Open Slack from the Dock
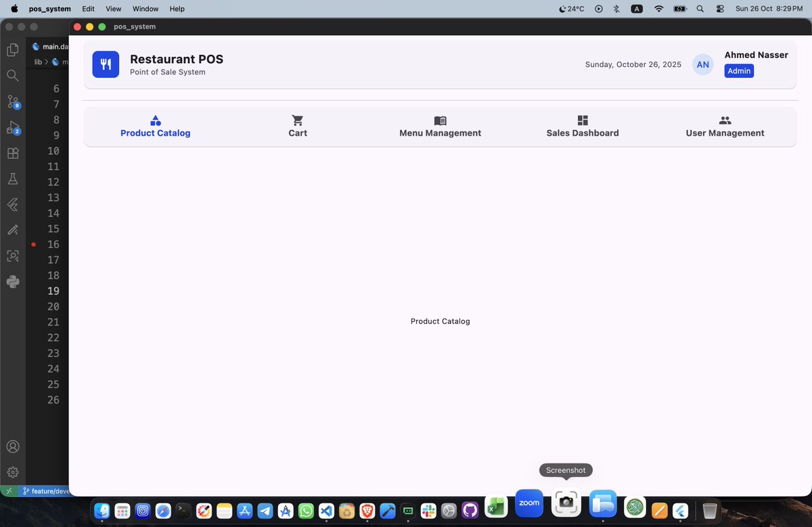 pyautogui.click(x=428, y=511)
